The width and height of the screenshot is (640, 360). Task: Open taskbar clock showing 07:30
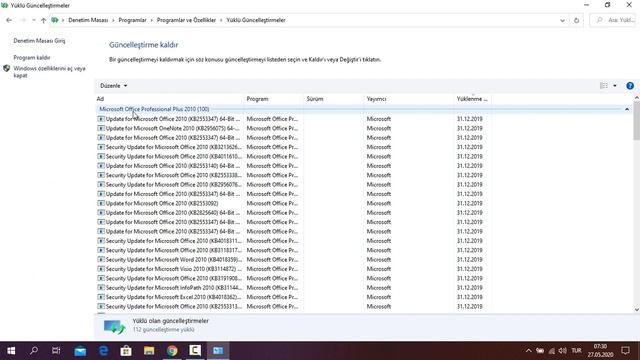click(x=600, y=351)
